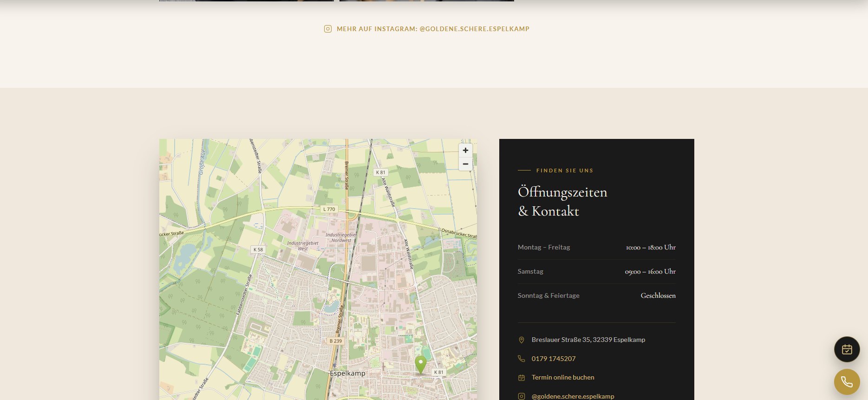
Task: Click the 'L 770' road badge on the map
Action: 329,209
